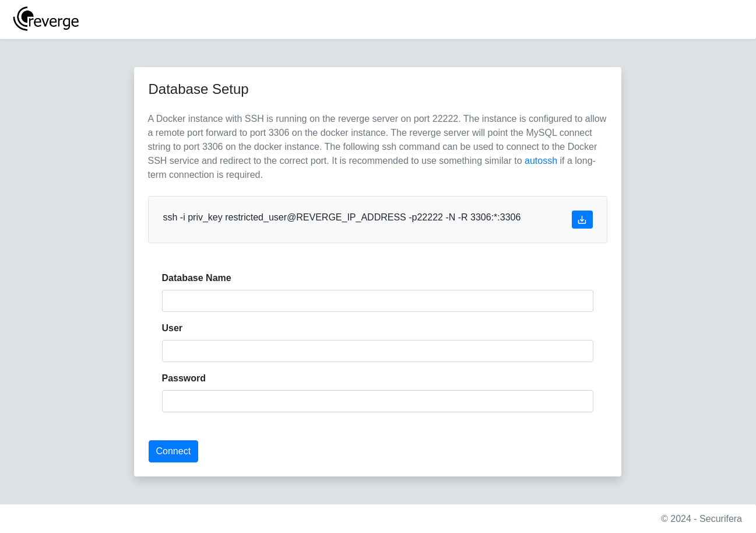The width and height of the screenshot is (756, 533).
Task: Focus the Database Name input field
Action: click(x=378, y=301)
